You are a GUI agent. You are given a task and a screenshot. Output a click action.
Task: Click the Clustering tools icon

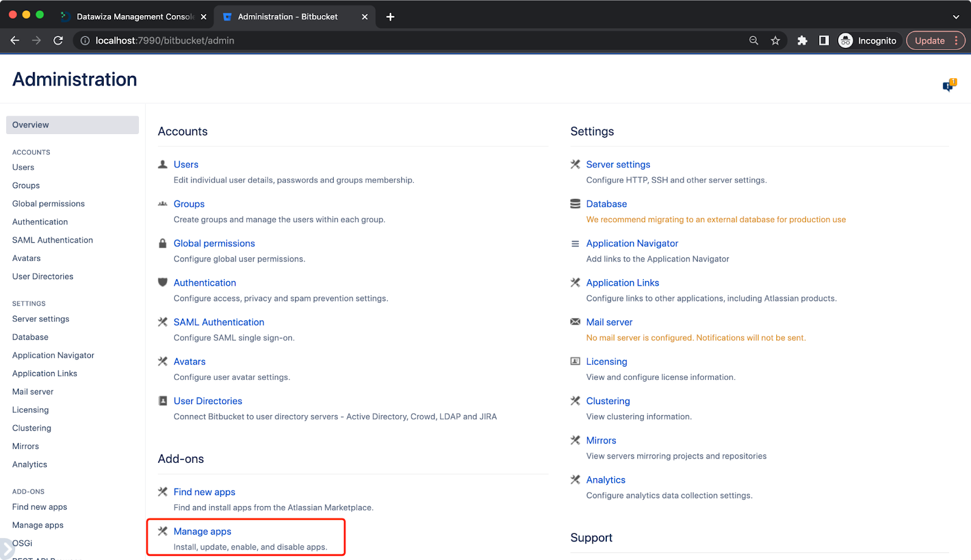(575, 401)
